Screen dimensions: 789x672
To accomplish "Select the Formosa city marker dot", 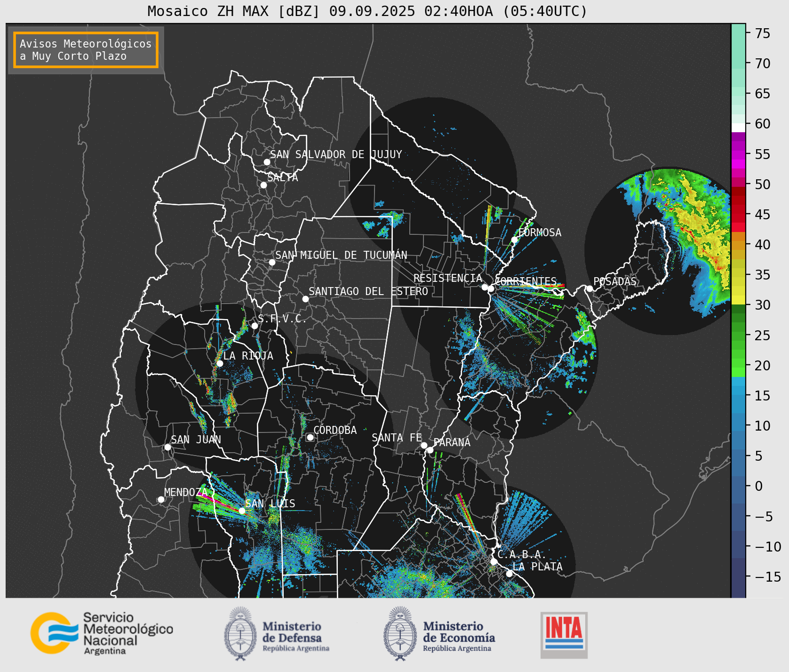I will pyautogui.click(x=515, y=240).
